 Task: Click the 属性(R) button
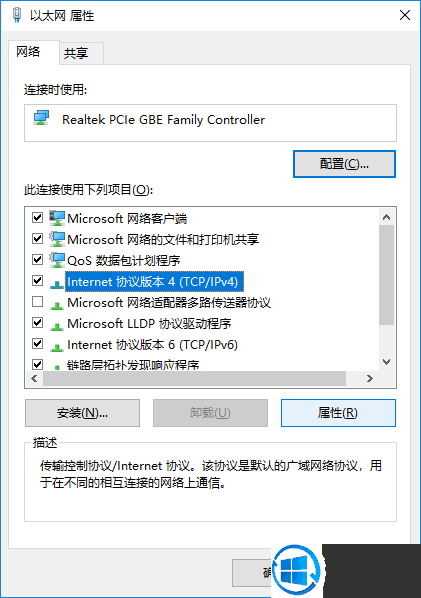tap(338, 413)
